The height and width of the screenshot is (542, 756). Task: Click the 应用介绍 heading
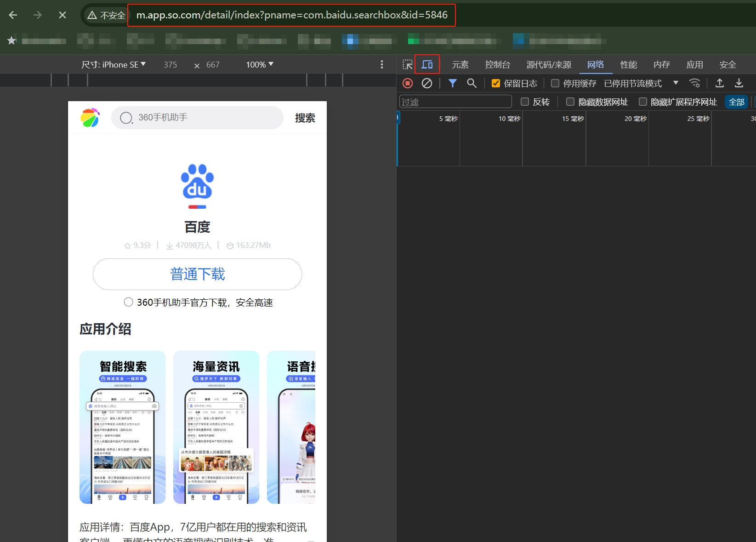pos(105,329)
